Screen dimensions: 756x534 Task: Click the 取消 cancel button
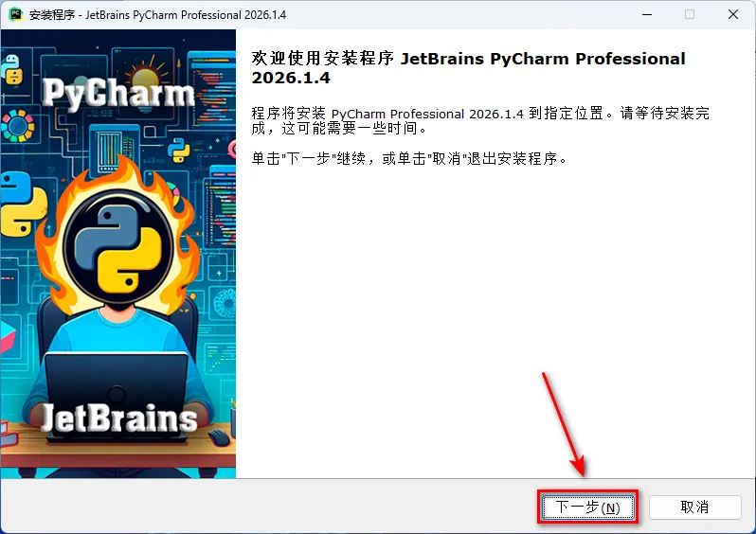pyautogui.click(x=694, y=507)
